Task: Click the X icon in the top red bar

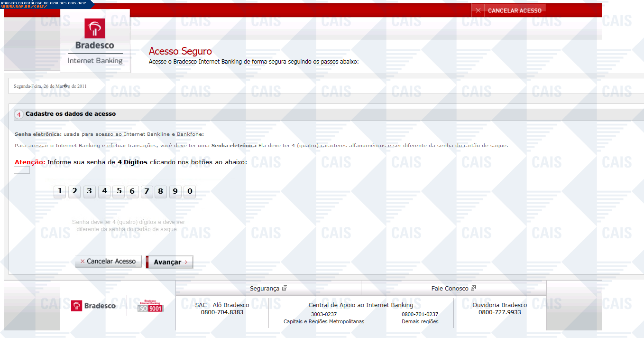Action: click(x=478, y=10)
